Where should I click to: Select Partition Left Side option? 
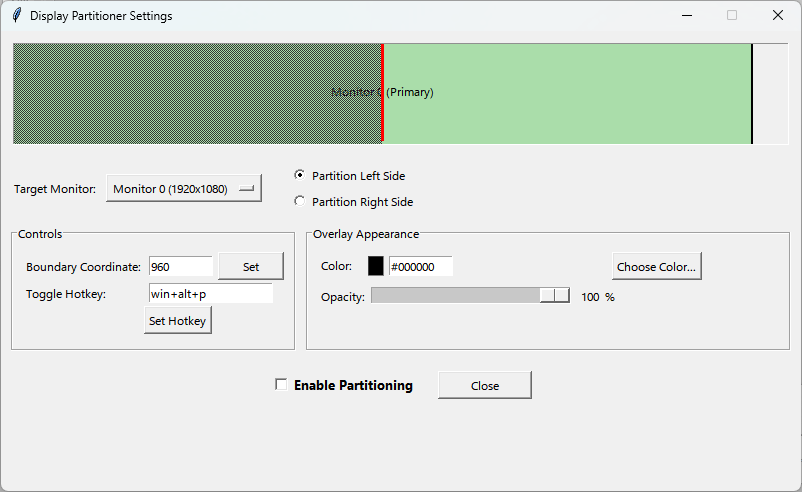(300, 175)
